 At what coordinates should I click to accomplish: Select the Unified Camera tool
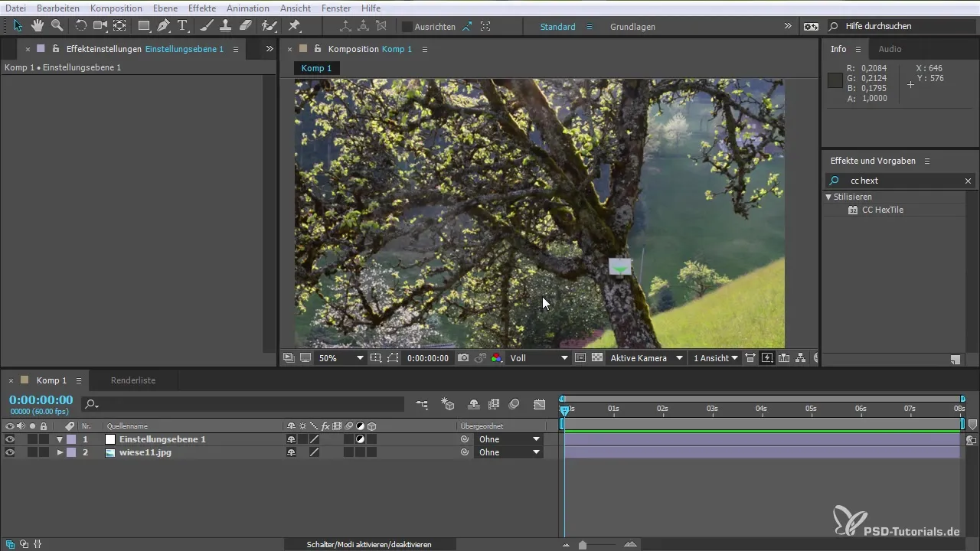[100, 26]
